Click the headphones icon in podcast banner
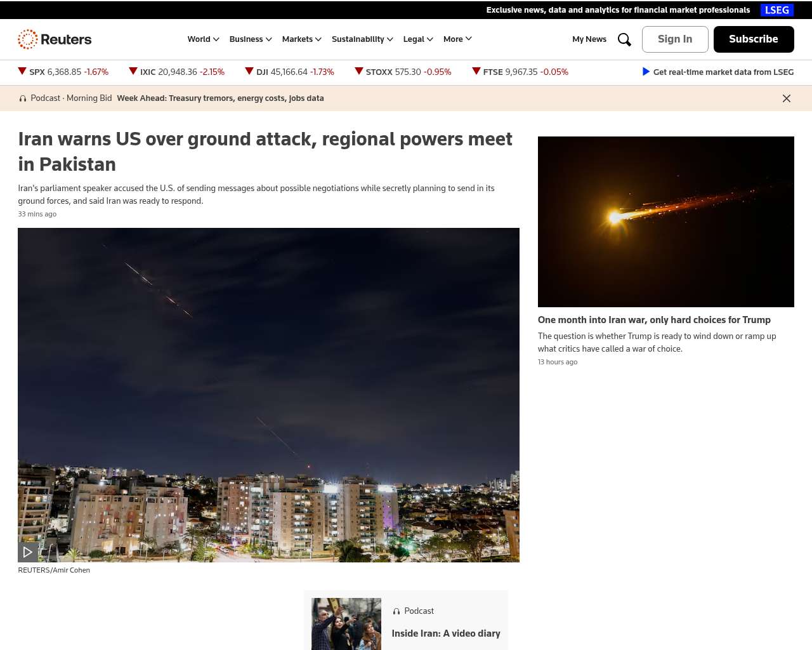Image resolution: width=812 pixels, height=650 pixels. pyautogui.click(x=23, y=98)
